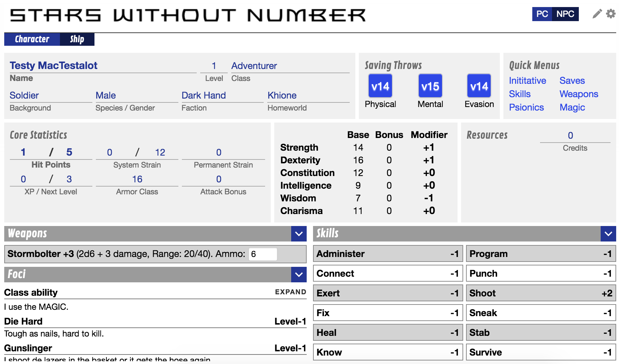Open the Character tab

(32, 39)
